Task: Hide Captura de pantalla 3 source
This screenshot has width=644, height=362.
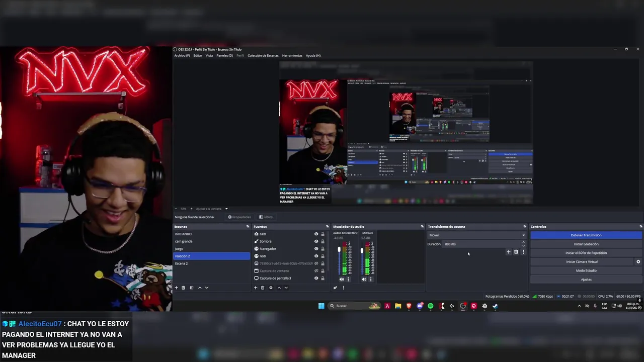Action: tap(316, 278)
